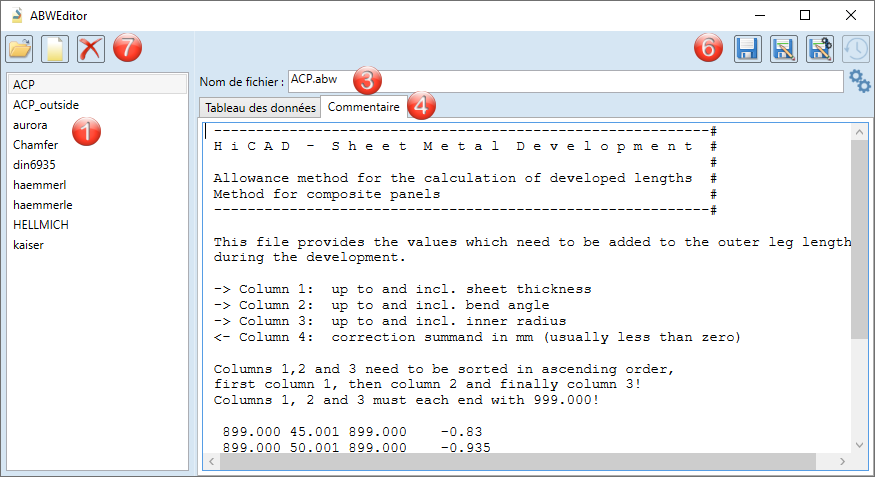Close the ABWEditor window

point(850,15)
